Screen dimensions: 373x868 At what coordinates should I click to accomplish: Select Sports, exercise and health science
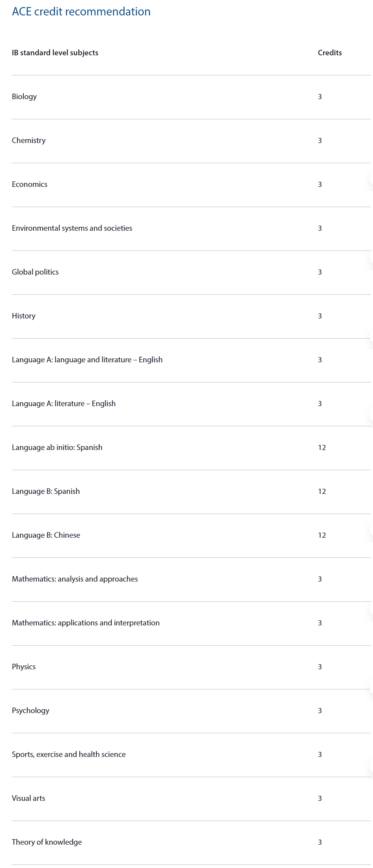[x=69, y=755]
